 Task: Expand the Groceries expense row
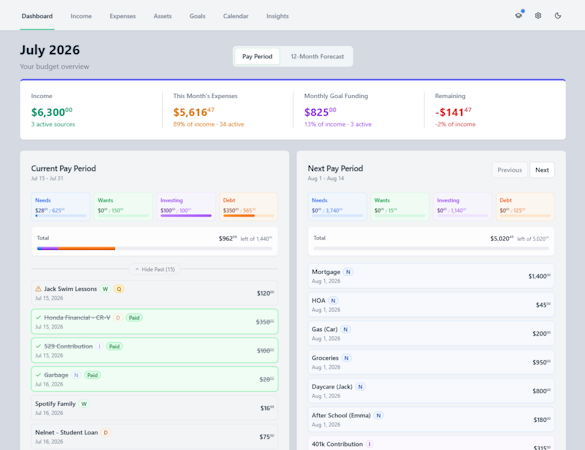pos(431,362)
